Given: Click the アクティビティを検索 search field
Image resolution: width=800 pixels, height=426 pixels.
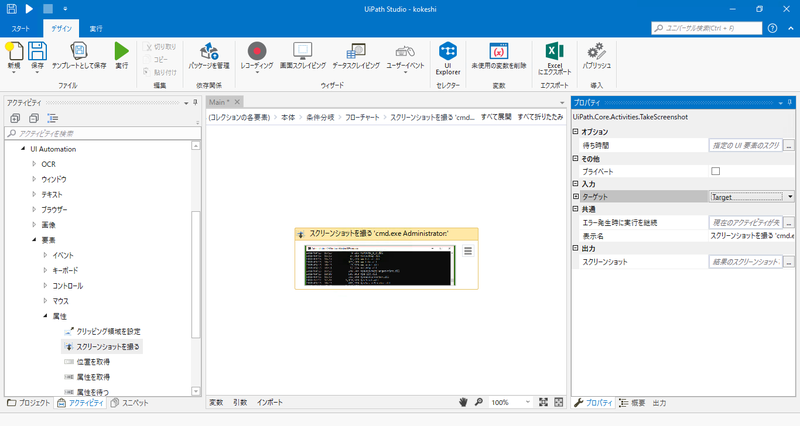Looking at the screenshot, I should click(103, 133).
